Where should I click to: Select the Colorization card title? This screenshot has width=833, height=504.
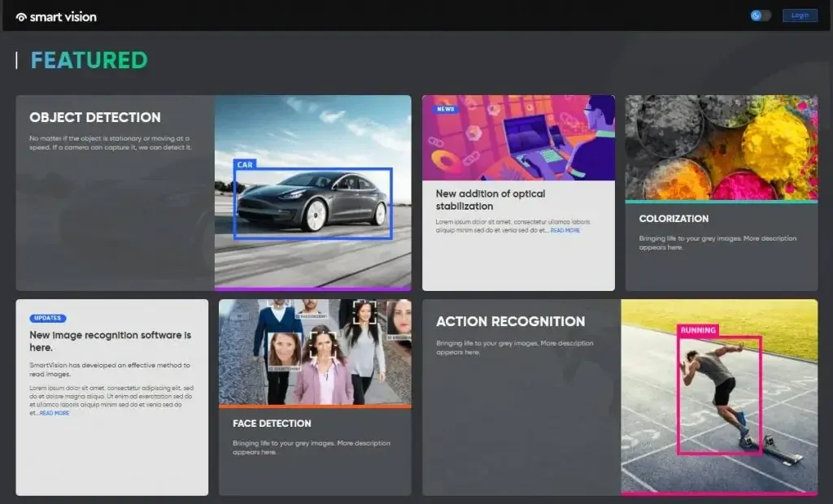(x=674, y=219)
